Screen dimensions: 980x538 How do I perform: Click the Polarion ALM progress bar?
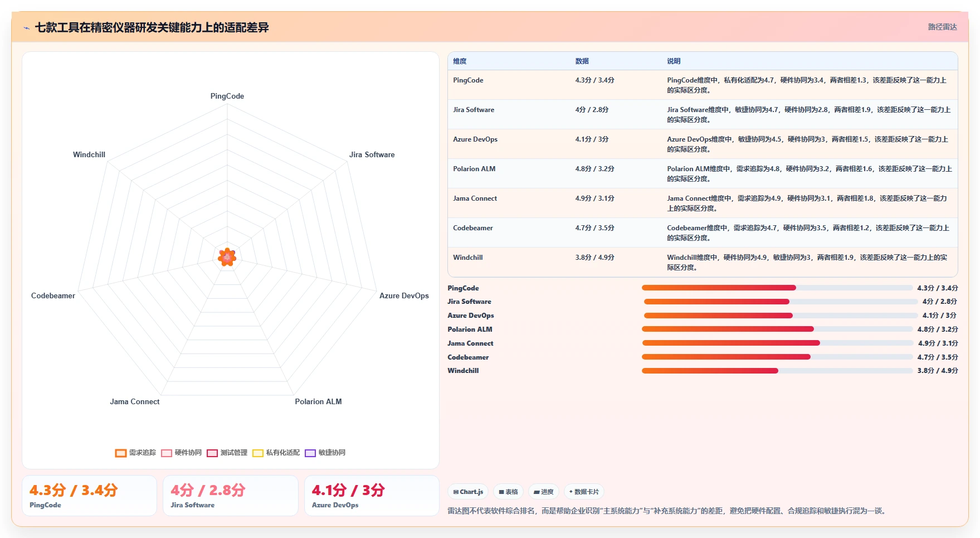pos(777,329)
